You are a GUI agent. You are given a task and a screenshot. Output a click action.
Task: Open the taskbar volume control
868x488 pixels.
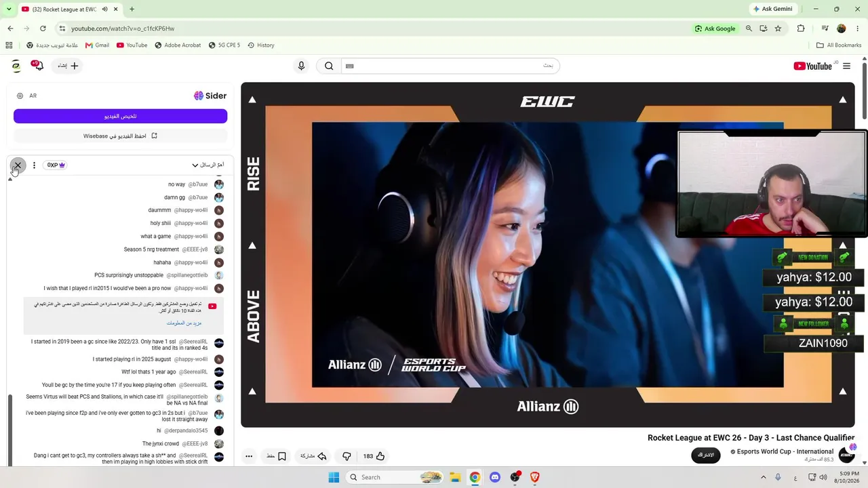[823, 477]
